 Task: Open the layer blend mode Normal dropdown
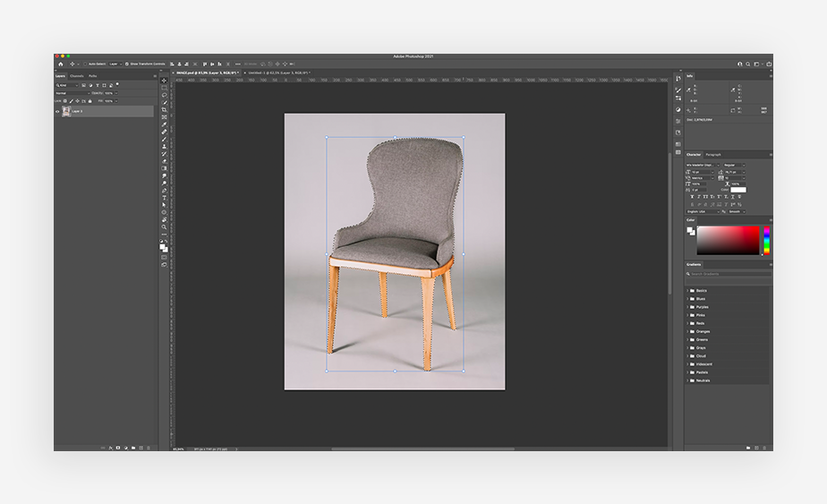pos(72,93)
